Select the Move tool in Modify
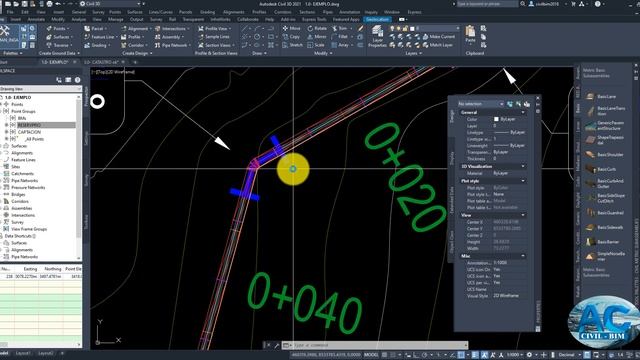Screen dimensions: 640x360 [x=291, y=28]
